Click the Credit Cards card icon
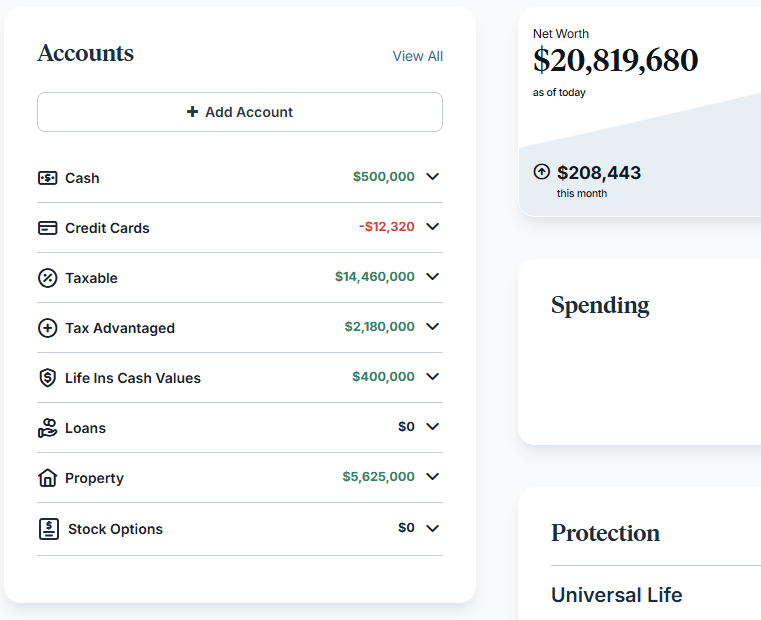The width and height of the screenshot is (761, 620). pyautogui.click(x=47, y=228)
